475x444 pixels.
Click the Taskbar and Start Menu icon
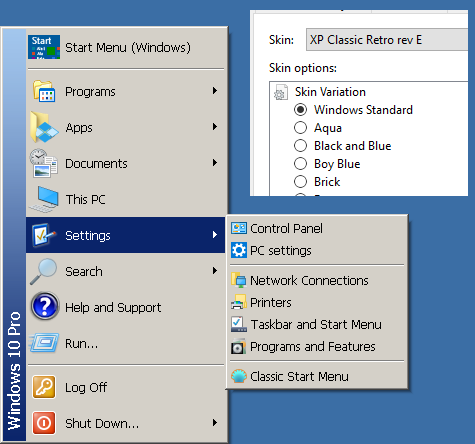coord(239,324)
